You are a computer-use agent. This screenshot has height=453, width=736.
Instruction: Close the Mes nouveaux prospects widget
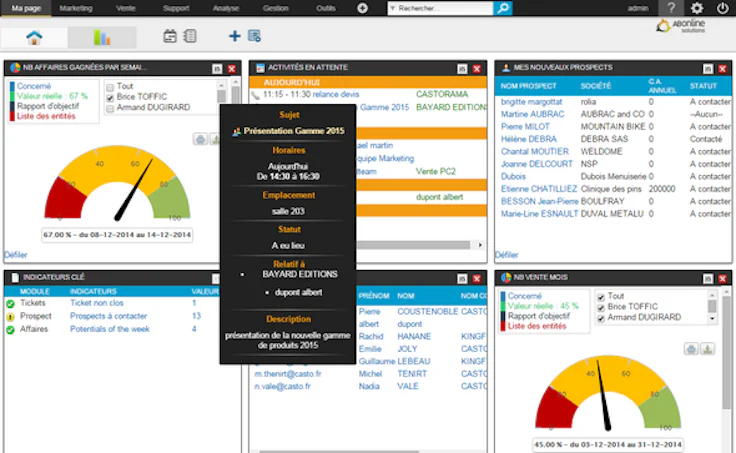[x=722, y=69]
